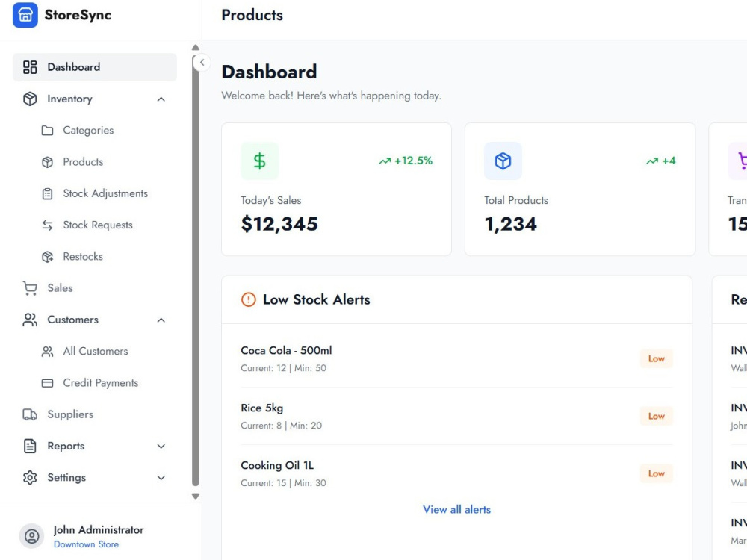This screenshot has height=560, width=747.
Task: Click the Settings gear icon
Action: 30,478
